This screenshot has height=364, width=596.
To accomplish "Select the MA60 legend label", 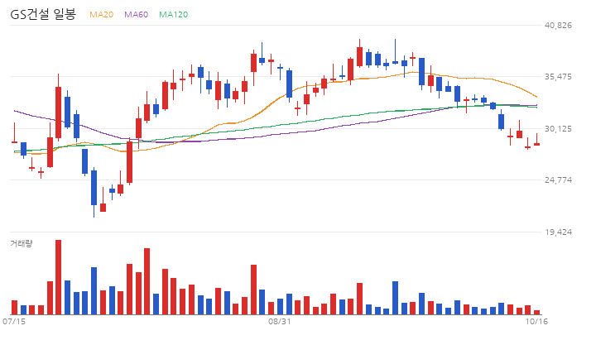I will (x=136, y=14).
